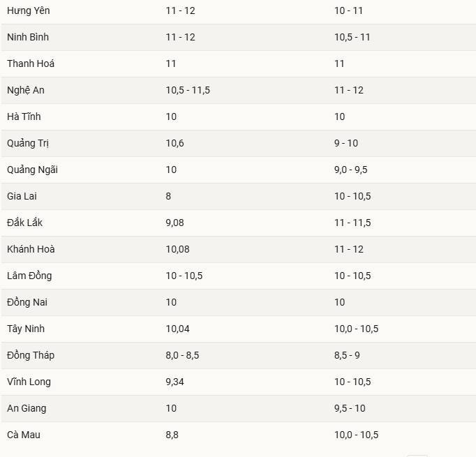Click the 10,6 value for Quảng Trị
Screen dimensions: 476x457
(175, 143)
